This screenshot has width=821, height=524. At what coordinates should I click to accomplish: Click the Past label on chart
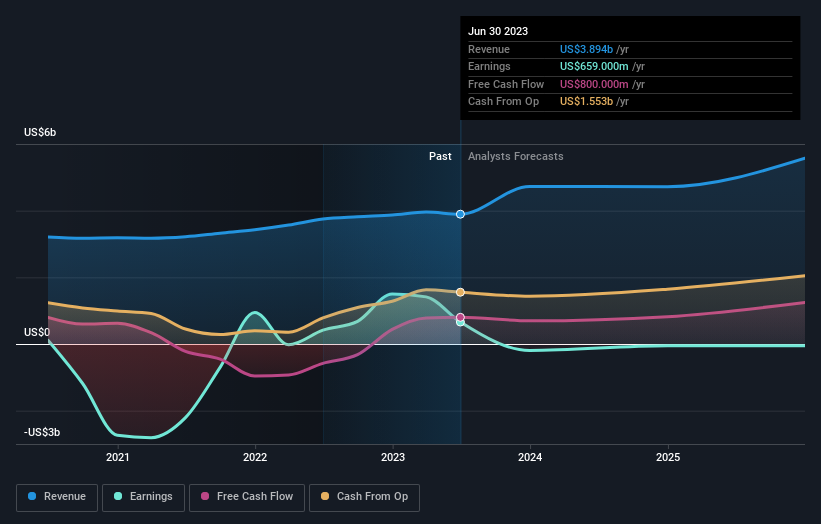click(x=440, y=157)
